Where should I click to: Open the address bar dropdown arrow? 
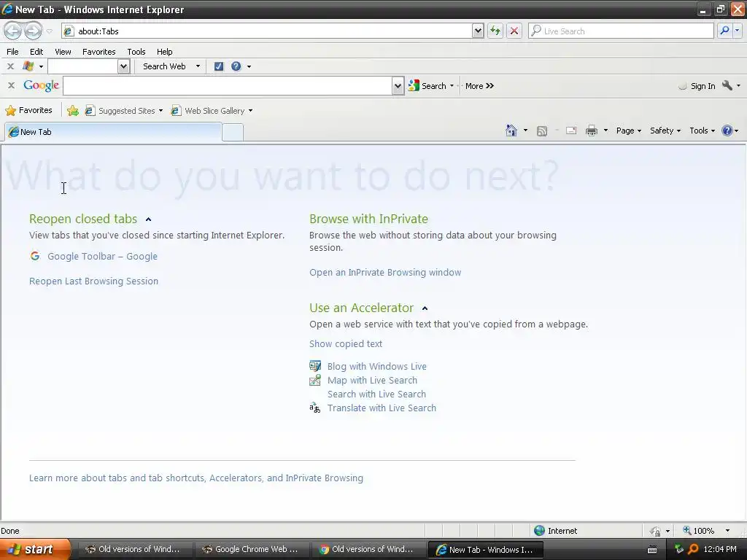tap(478, 31)
